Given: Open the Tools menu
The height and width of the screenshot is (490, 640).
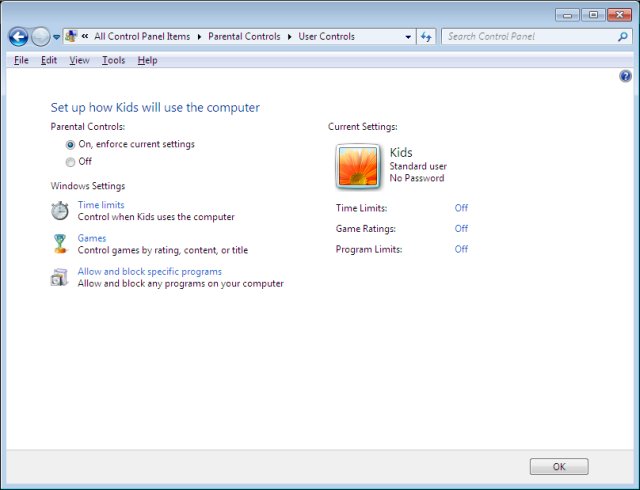Looking at the screenshot, I should coord(113,60).
